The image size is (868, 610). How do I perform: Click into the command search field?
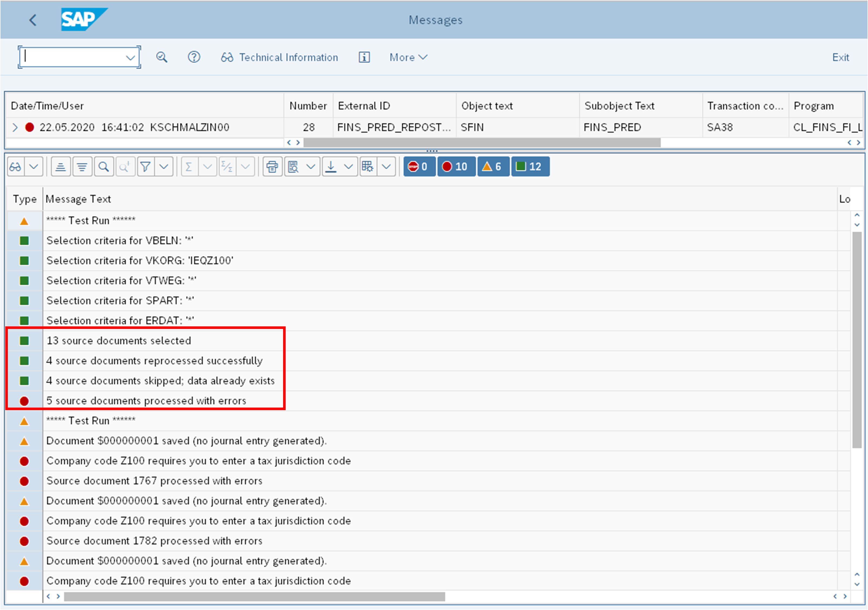72,57
